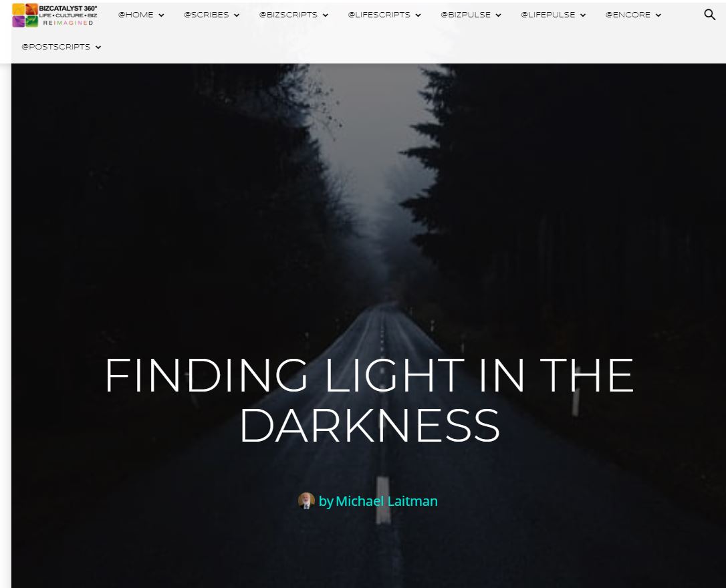Open the Michael Laitman author link
The height and width of the screenshot is (588, 726).
pos(386,501)
